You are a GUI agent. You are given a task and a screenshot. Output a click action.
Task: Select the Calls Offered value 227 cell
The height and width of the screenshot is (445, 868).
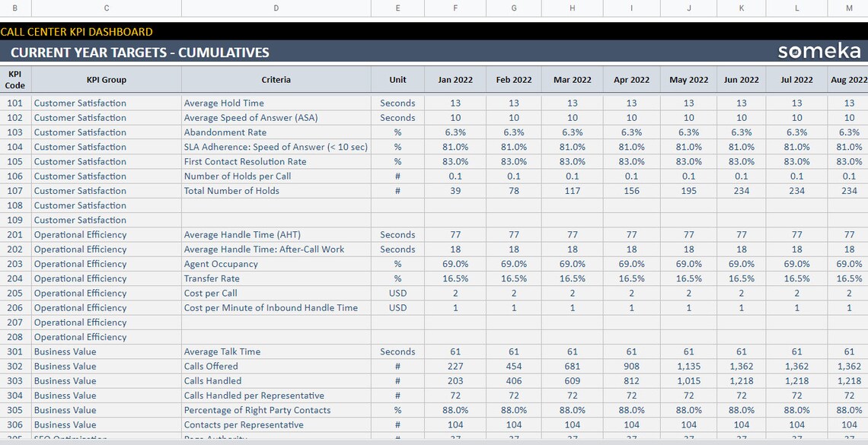455,366
